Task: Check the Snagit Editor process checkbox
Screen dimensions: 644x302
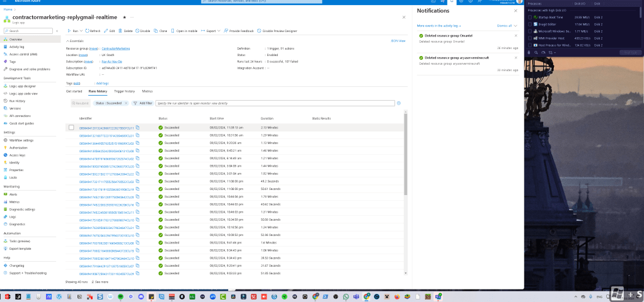Action: (530, 24)
